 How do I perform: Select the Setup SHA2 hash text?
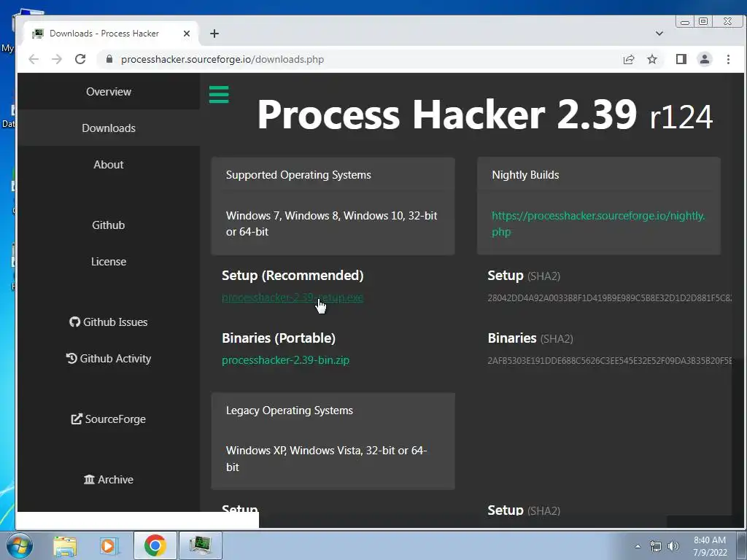pos(609,298)
